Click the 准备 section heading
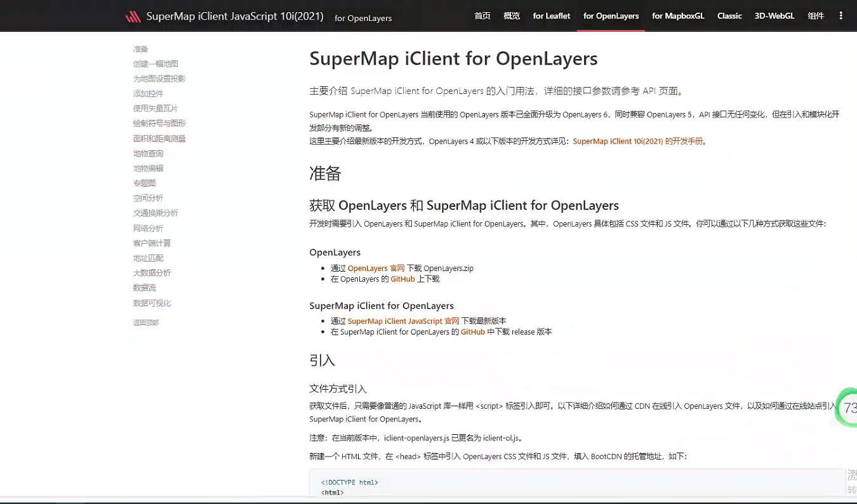Viewport: 857px width, 504px height. pyautogui.click(x=325, y=173)
